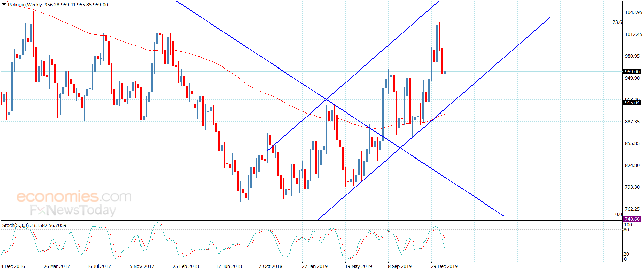Click price axis value 887.35
The height and width of the screenshot is (271, 644).
tap(632, 122)
